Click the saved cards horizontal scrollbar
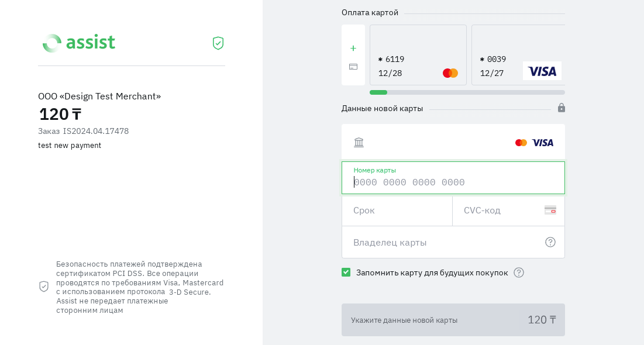The width and height of the screenshot is (644, 345). pyautogui.click(x=467, y=92)
